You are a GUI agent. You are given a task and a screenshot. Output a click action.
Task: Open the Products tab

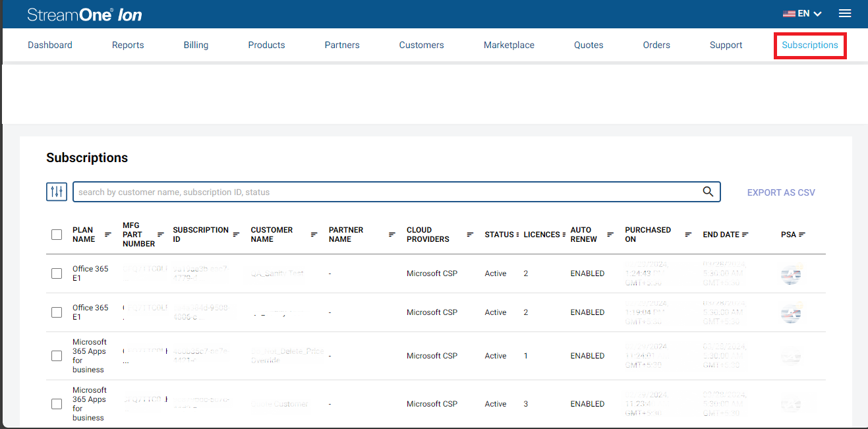(266, 45)
